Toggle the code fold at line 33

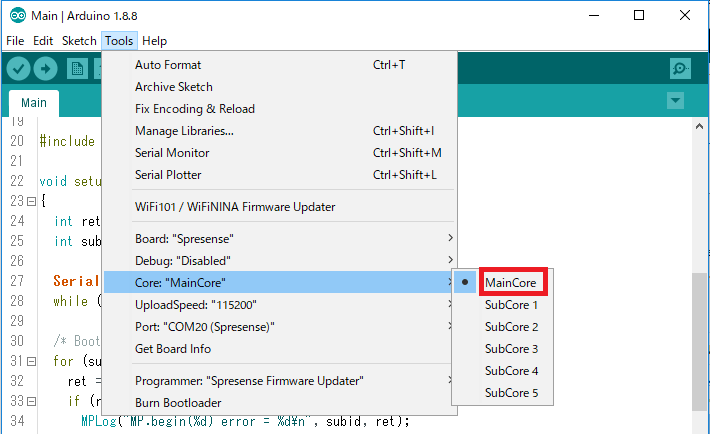(31, 401)
